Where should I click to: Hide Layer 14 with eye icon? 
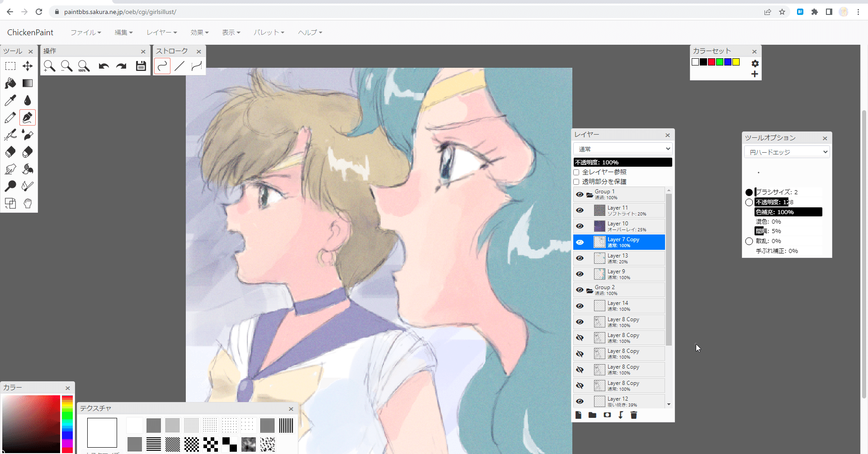click(580, 306)
